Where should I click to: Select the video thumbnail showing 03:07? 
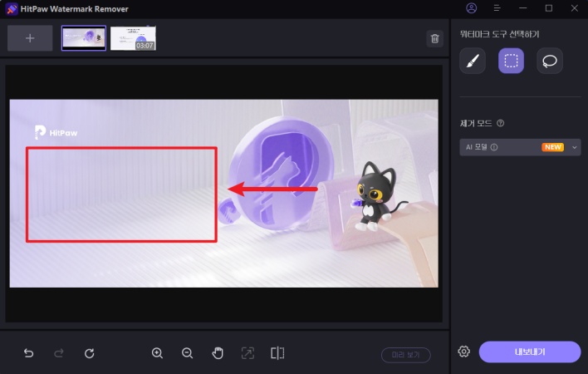coord(133,38)
